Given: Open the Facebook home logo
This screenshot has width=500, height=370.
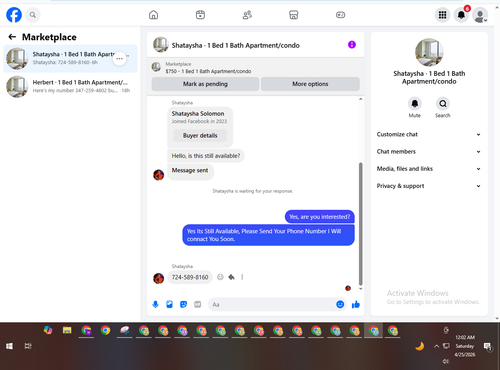Looking at the screenshot, I should coord(14,15).
